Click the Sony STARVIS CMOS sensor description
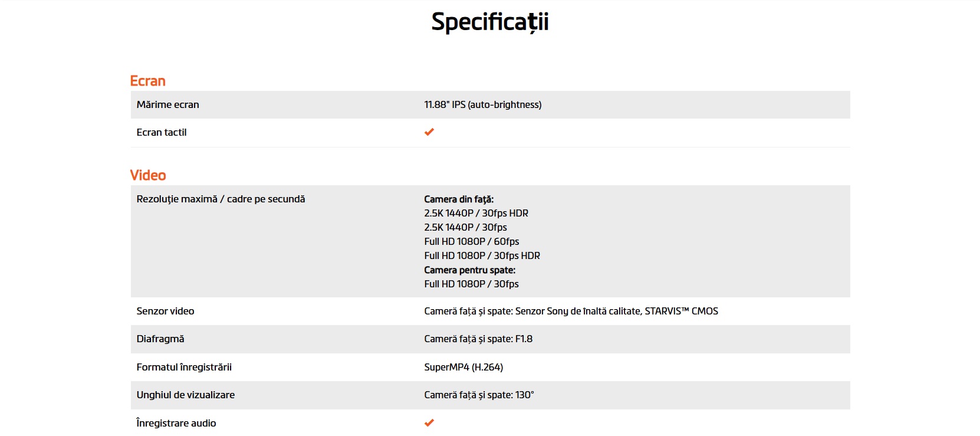This screenshot has width=980, height=436. point(571,311)
